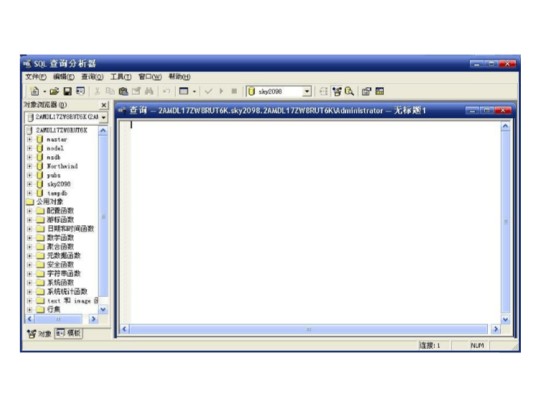
Task: Click the query editor vertical scrollbar track
Action: pyautogui.click(x=505, y=223)
